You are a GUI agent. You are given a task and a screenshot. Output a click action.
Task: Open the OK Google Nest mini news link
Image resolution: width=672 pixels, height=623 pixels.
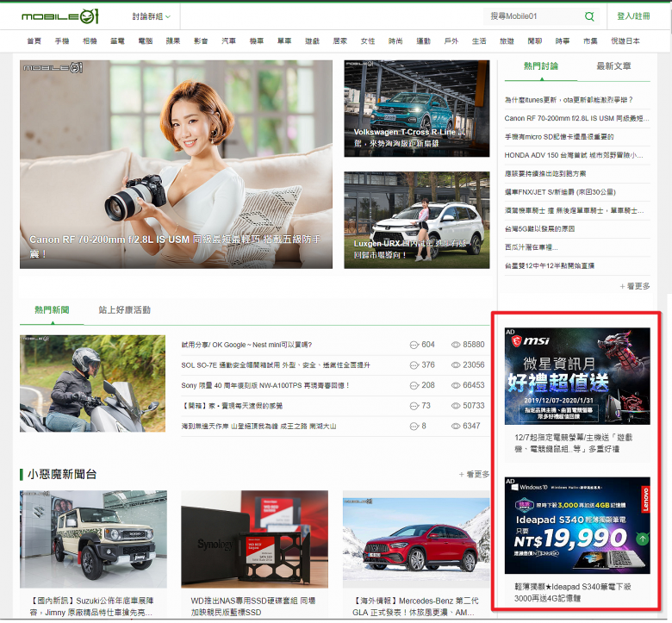246,345
